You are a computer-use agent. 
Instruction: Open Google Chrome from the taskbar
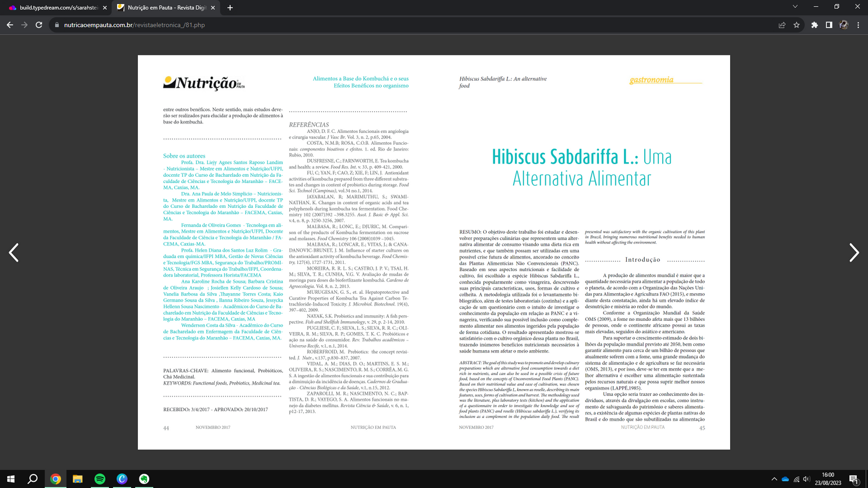55,479
